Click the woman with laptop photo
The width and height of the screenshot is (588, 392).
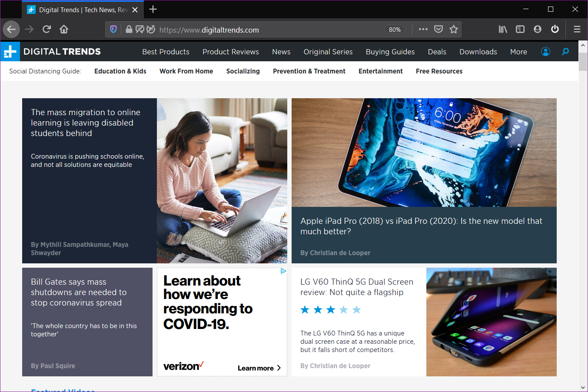tap(222, 181)
